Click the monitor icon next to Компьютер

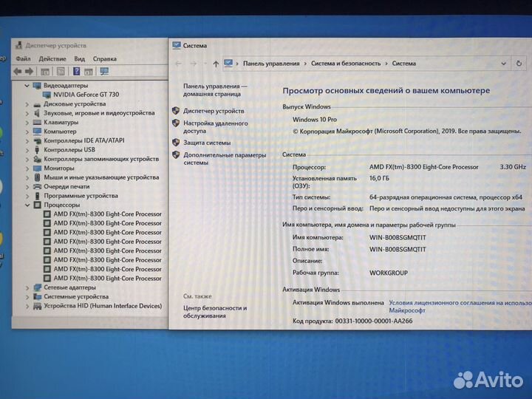[x=38, y=132]
